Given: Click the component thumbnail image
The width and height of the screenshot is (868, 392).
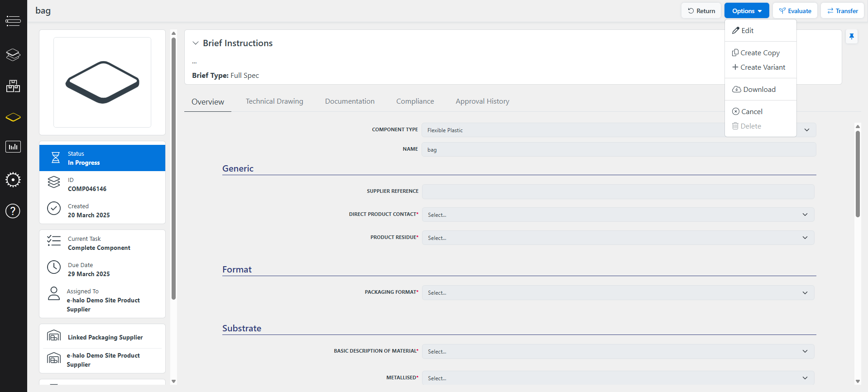Looking at the screenshot, I should 102,82.
